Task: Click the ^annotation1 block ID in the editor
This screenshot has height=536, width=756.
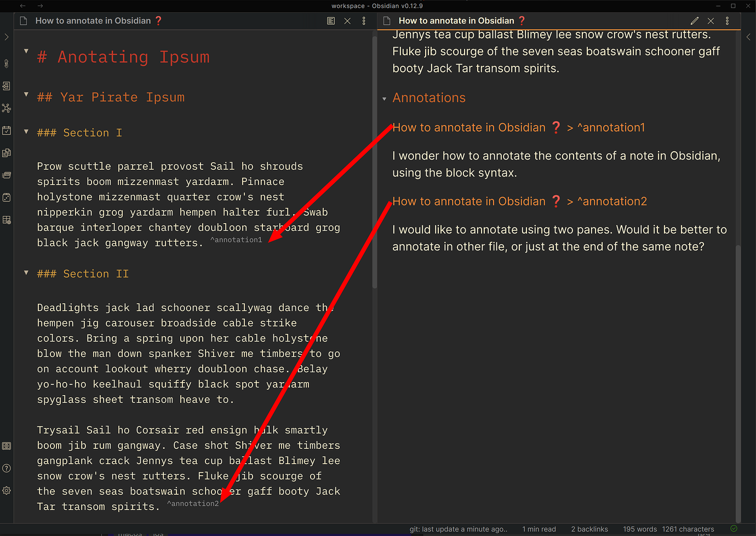Action: [237, 240]
